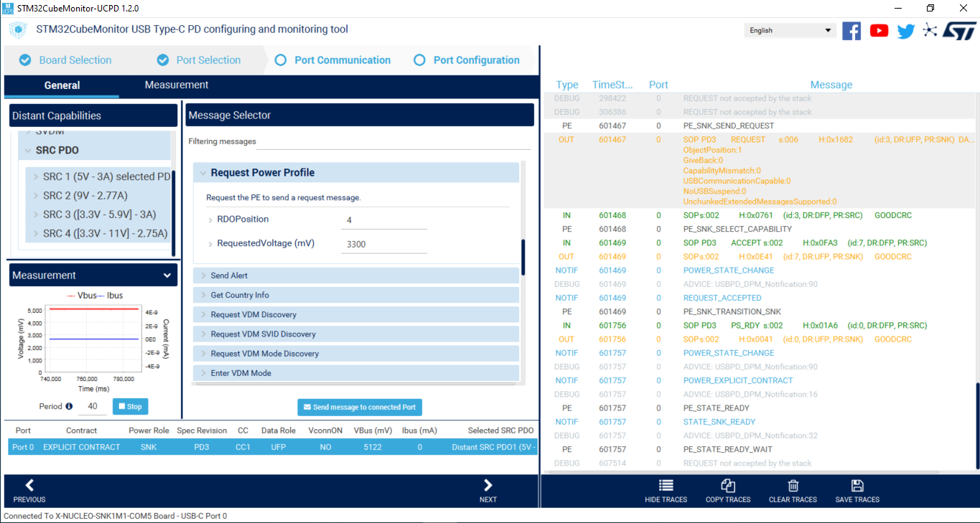The image size is (980, 523).
Task: Switch to the Measurement tab
Action: [x=176, y=85]
